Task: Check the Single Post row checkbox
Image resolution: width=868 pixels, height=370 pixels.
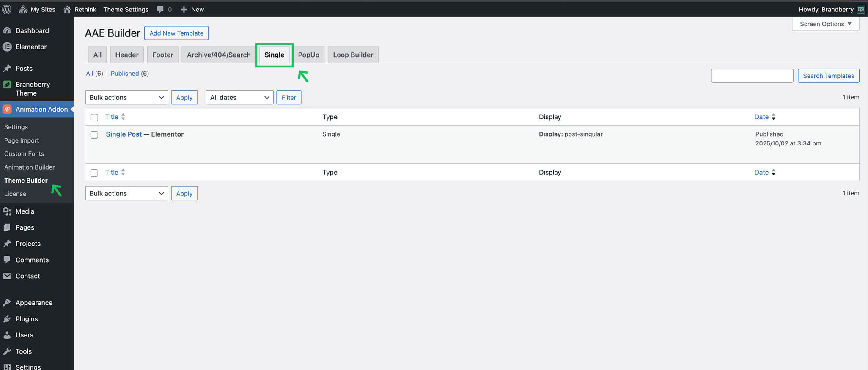Action: (x=94, y=135)
